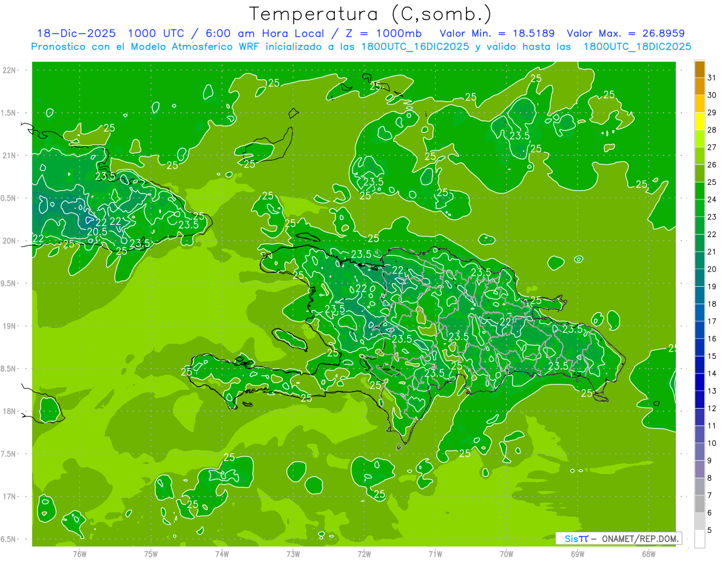
Task: Click the "71W" longitude axis label
Action: 435,554
